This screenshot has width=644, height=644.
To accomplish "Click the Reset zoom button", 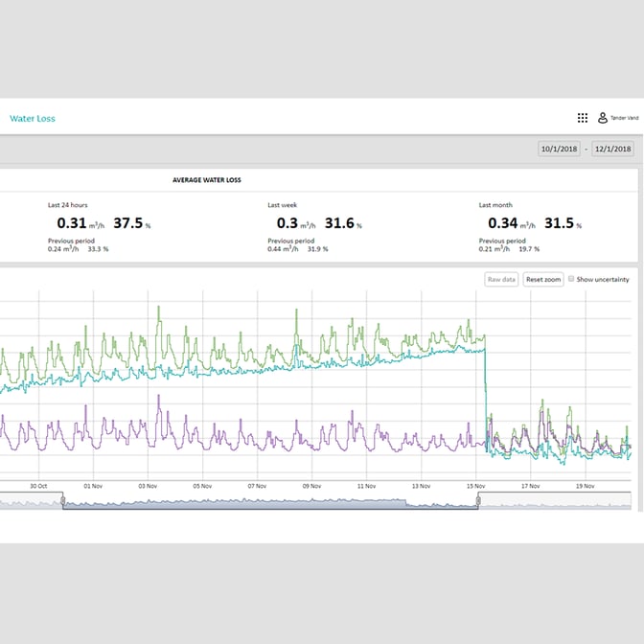I will (x=544, y=280).
